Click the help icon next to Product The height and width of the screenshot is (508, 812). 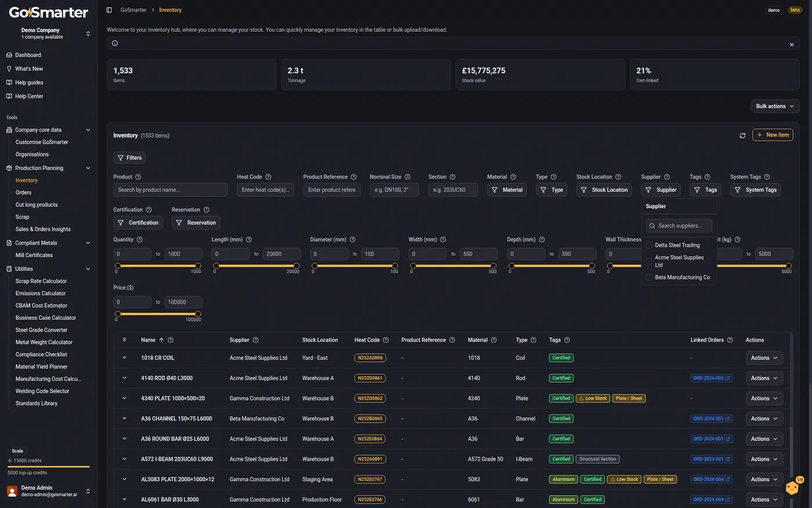click(x=138, y=177)
